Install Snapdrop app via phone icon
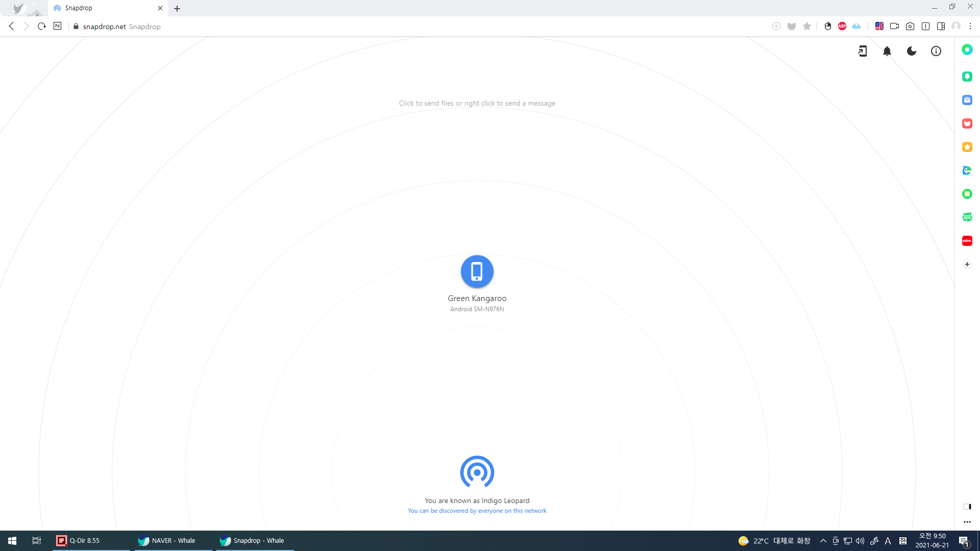980x551 pixels. click(x=863, y=51)
